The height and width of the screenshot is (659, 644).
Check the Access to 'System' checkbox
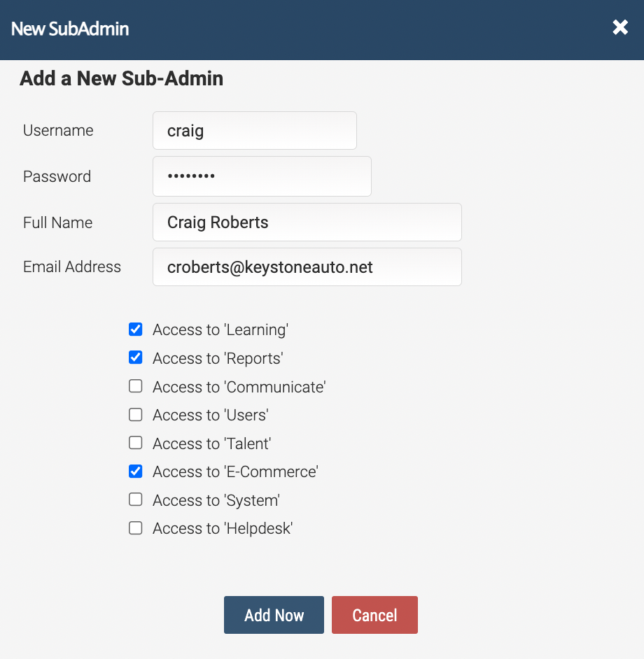pos(135,499)
